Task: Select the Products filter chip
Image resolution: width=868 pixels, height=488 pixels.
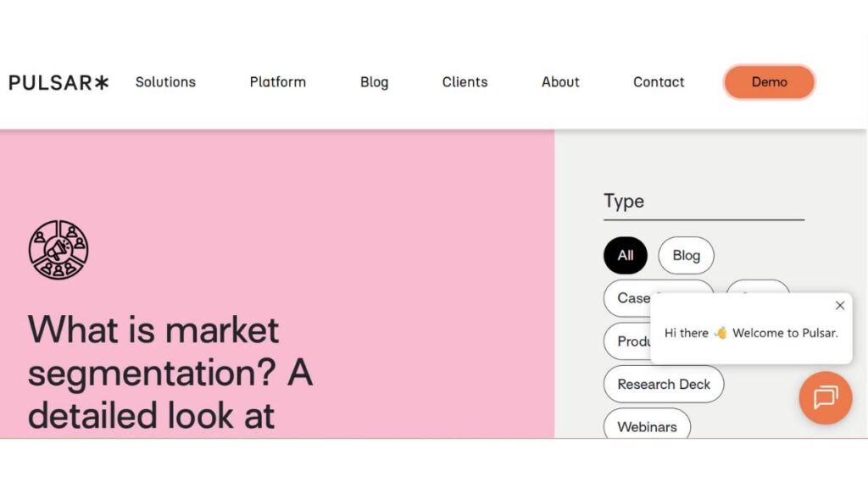Action: pyautogui.click(x=632, y=341)
